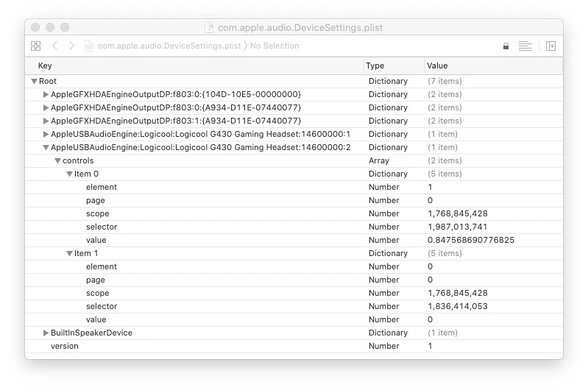Select Item 0 scope value 1,768,845,428

pyautogui.click(x=458, y=213)
